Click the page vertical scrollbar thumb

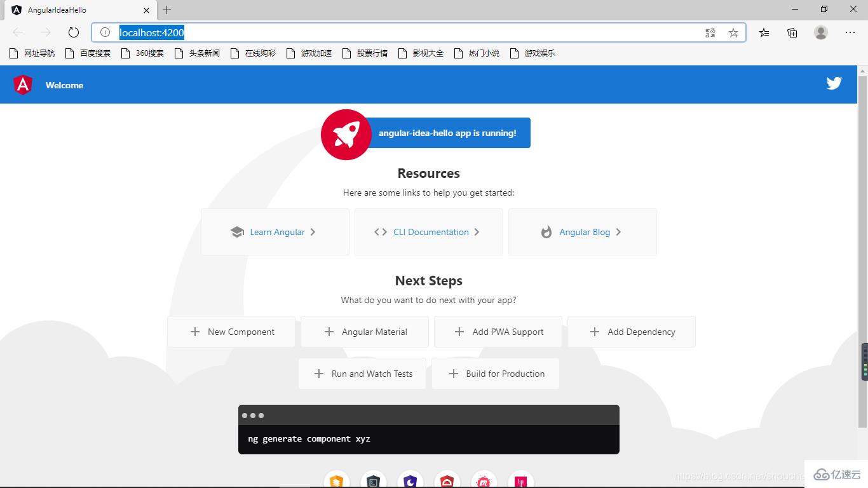pyautogui.click(x=862, y=251)
